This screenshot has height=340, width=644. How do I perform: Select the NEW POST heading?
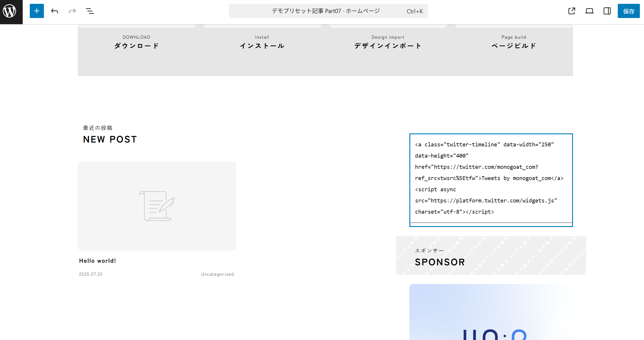[x=110, y=139]
